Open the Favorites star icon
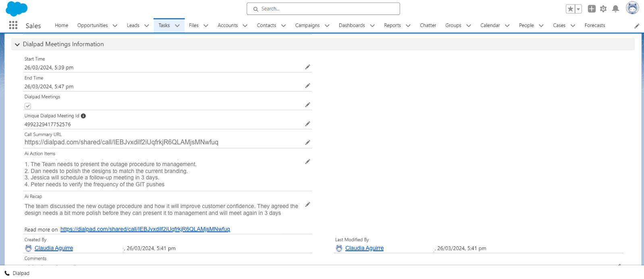This screenshot has width=644, height=279. 570,9
